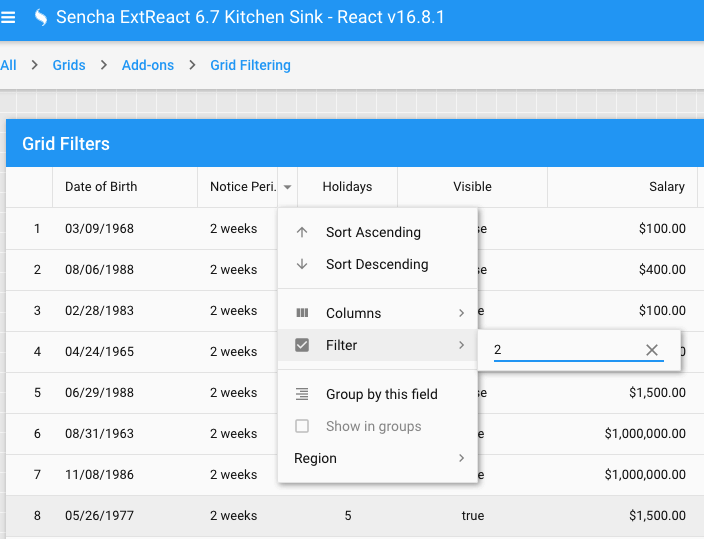Click the Holidays value 5 in row 8
Screen dimensions: 704x539
pyautogui.click(x=348, y=516)
